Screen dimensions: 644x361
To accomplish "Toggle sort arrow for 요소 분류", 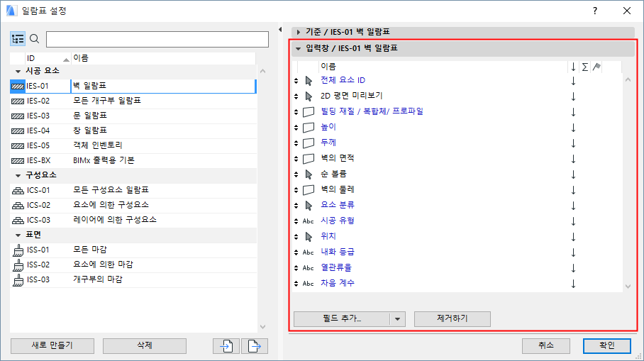I will point(573,206).
